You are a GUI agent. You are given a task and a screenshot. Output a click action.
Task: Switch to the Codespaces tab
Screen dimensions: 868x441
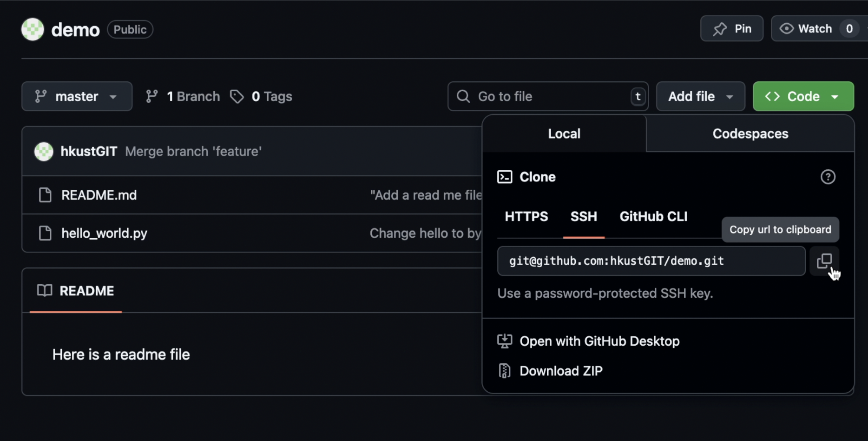click(x=750, y=134)
